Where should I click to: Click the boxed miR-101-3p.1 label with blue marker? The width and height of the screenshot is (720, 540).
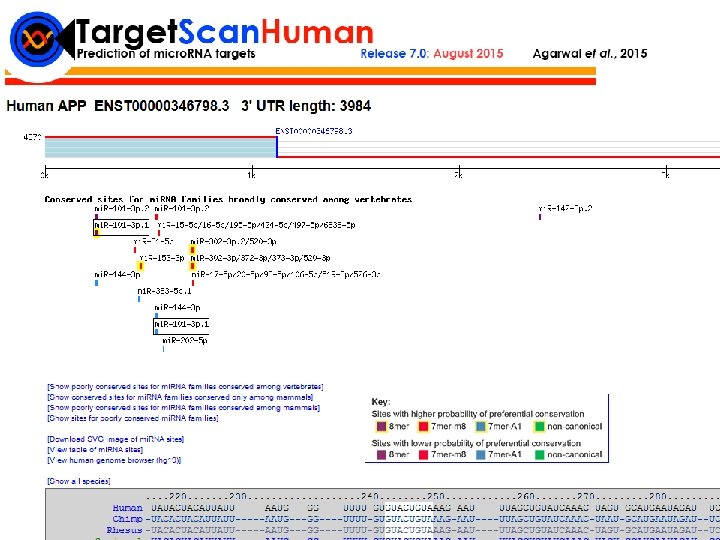point(182,324)
